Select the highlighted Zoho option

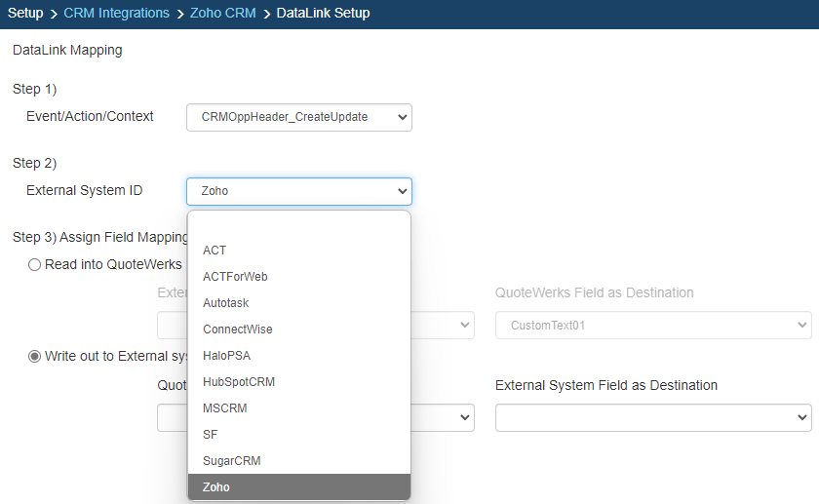click(x=216, y=487)
